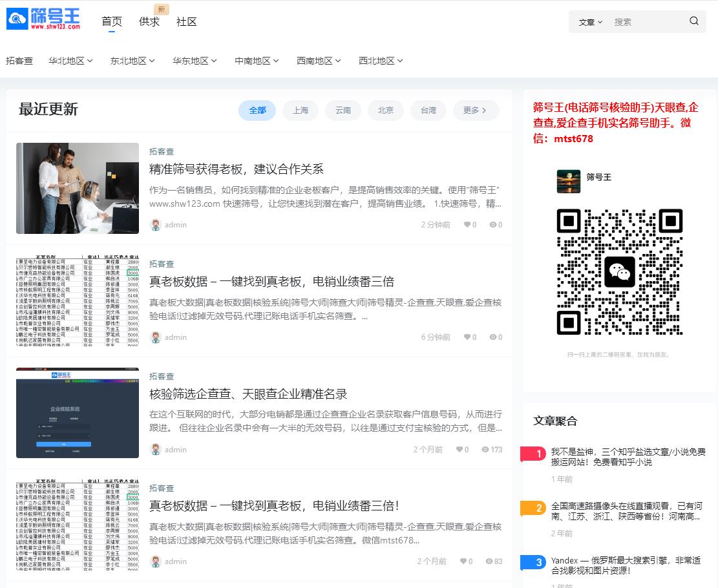Click the heart icon on first article

pyautogui.click(x=467, y=225)
